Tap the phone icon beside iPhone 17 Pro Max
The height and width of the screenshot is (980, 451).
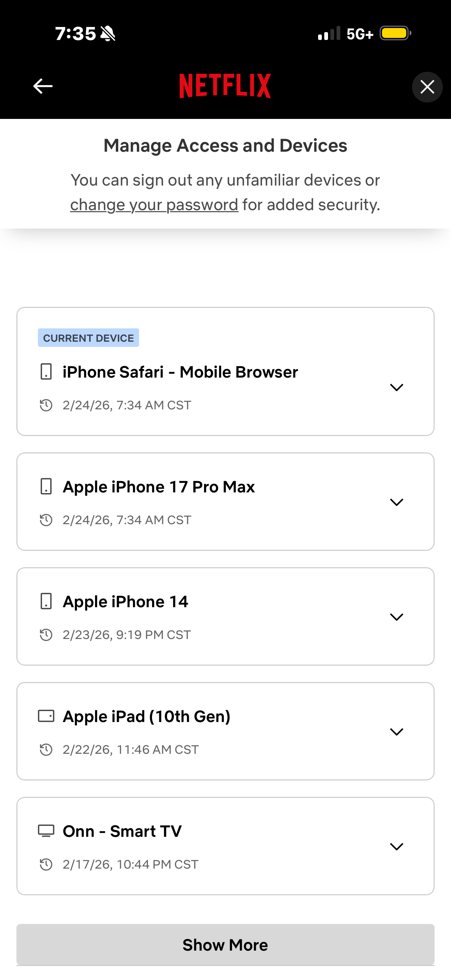[x=46, y=487]
